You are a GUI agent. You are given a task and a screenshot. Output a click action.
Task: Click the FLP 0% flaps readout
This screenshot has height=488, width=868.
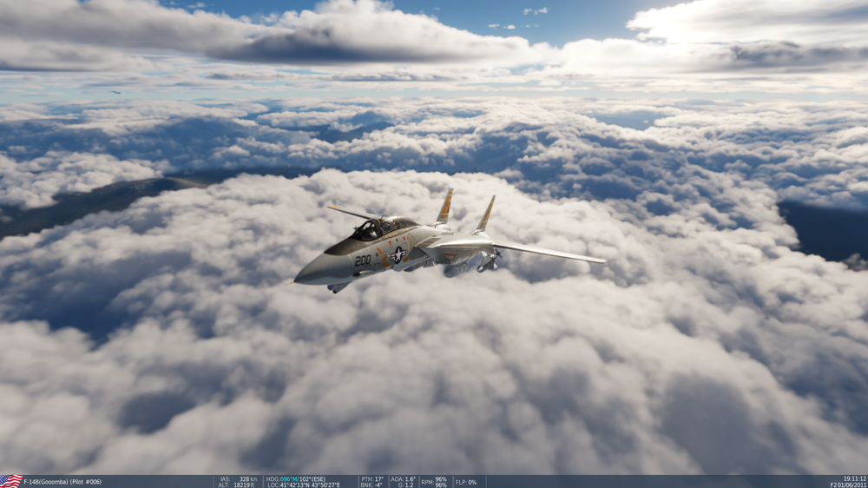(466, 482)
